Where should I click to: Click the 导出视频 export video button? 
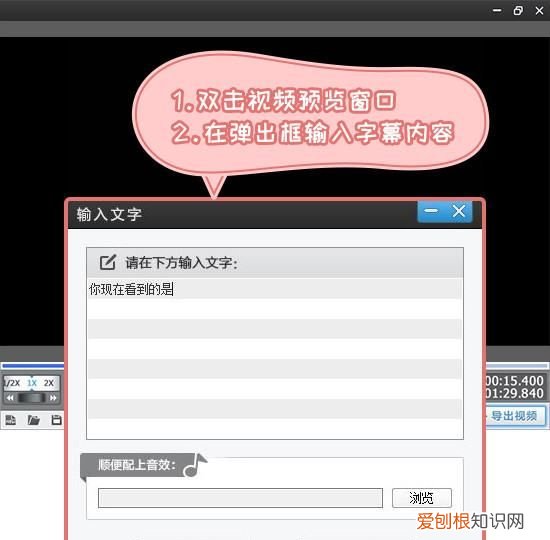click(x=515, y=416)
